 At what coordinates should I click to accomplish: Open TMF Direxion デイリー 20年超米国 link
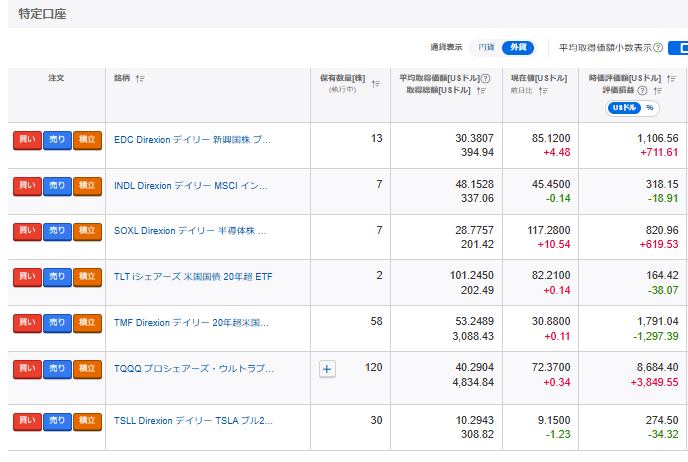pos(191,323)
